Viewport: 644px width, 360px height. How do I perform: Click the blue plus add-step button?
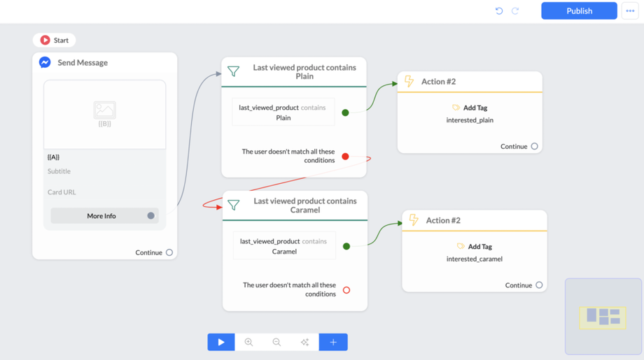pos(333,342)
